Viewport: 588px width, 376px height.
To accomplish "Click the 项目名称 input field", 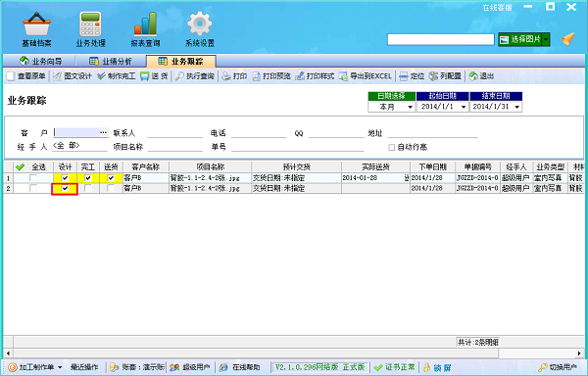I will (x=174, y=147).
